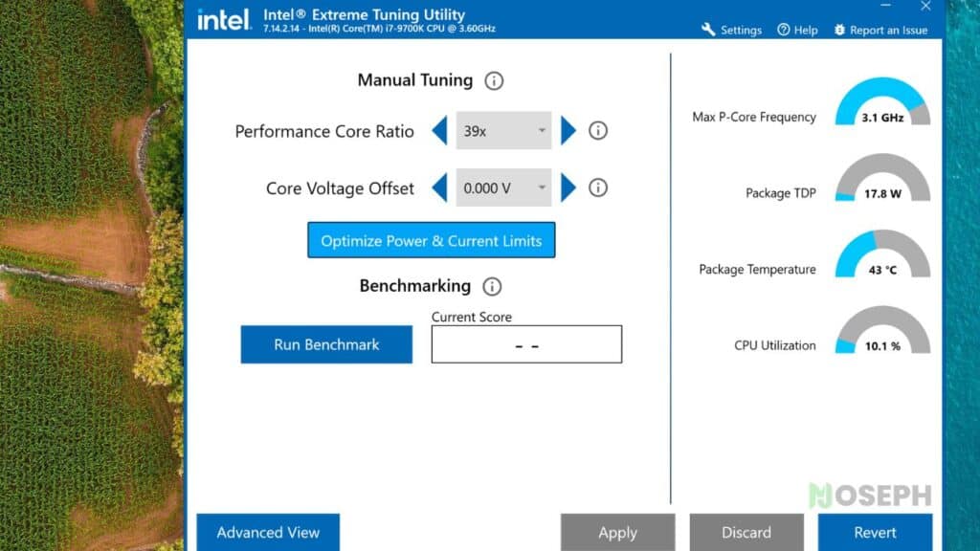This screenshot has height=551, width=980.
Task: Open the 0.000 V voltage offset dropdown
Action: 503,187
